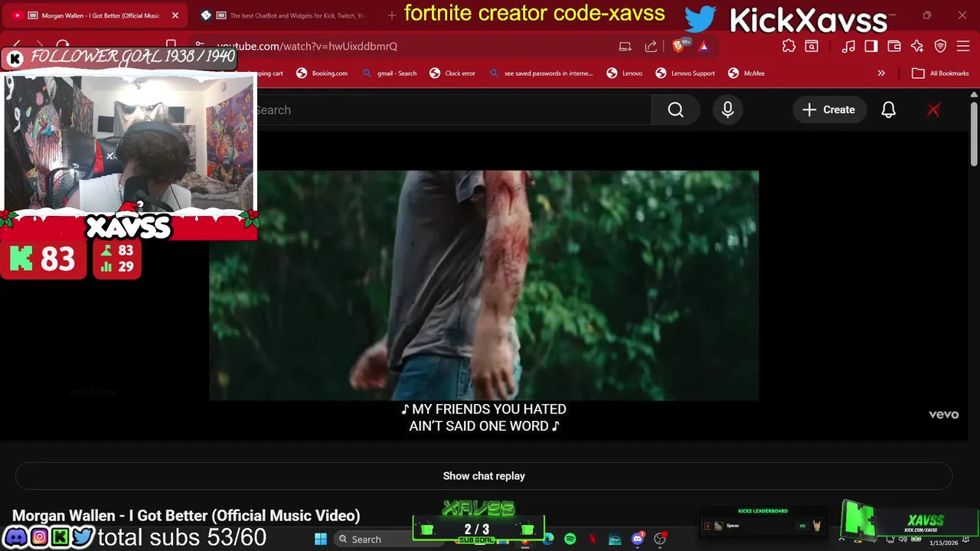Click the taskbar date 1/15/2026
This screenshot has height=551, width=980.
click(943, 543)
